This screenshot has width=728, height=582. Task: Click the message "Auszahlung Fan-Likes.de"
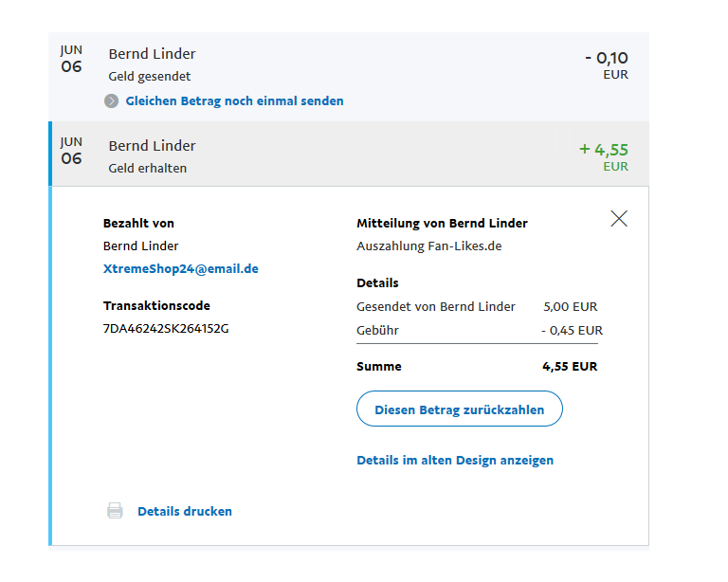tap(428, 246)
